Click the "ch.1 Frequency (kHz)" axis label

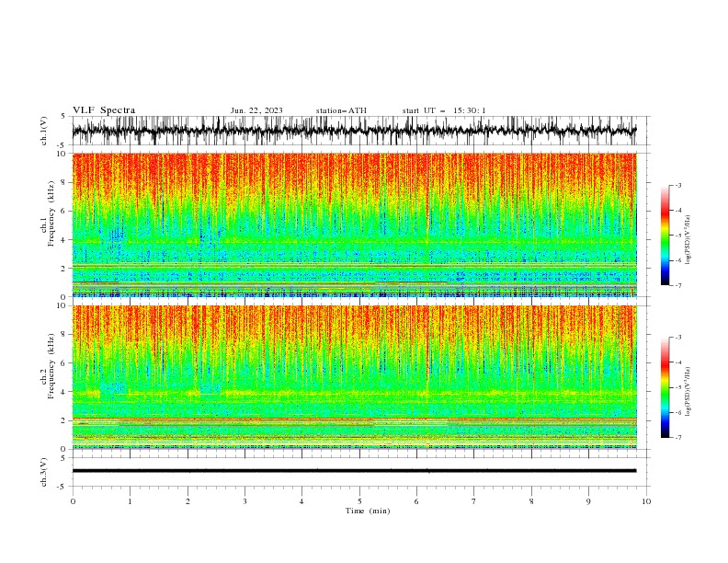pos(48,214)
